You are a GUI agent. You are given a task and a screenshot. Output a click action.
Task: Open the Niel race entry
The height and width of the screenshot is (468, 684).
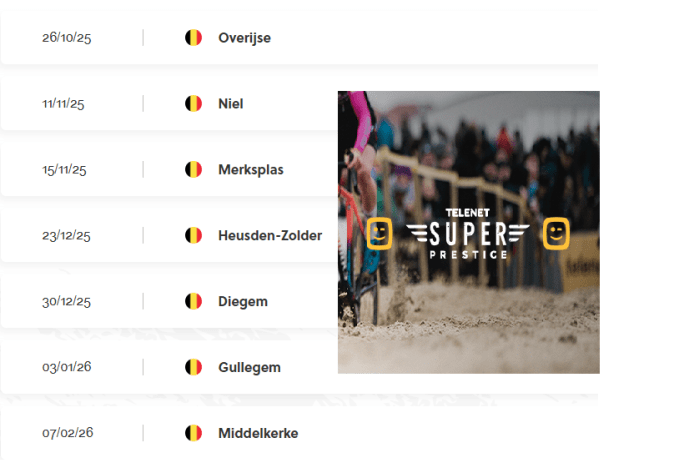pos(230,104)
